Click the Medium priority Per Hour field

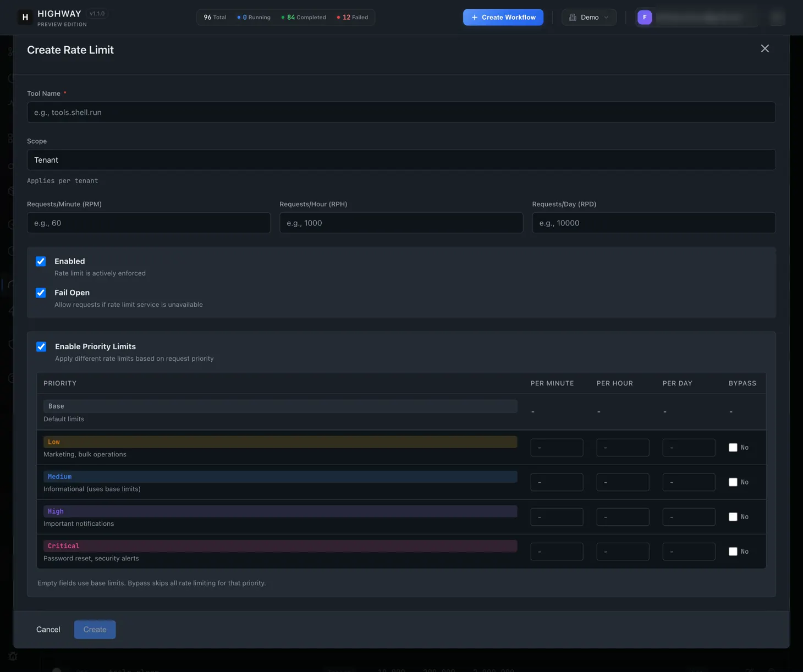tap(623, 482)
